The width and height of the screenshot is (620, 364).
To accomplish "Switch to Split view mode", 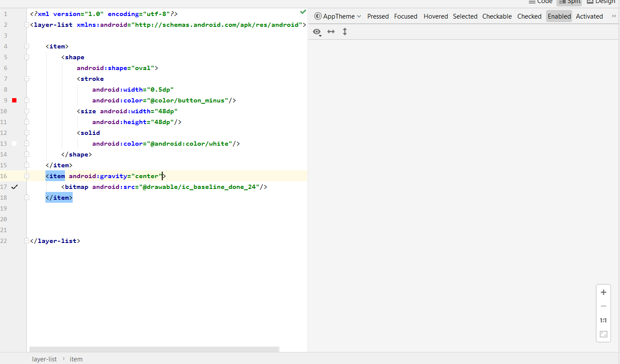I will [x=569, y=2].
